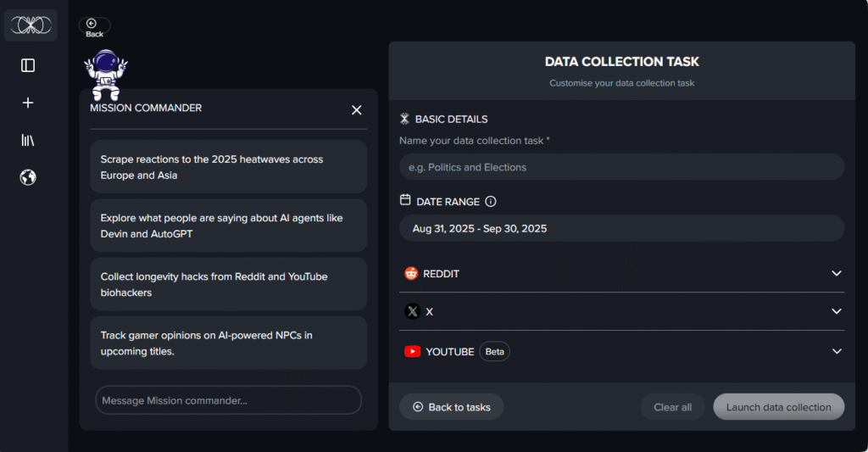Click the infinity logo icon in sidebar

(x=31, y=25)
